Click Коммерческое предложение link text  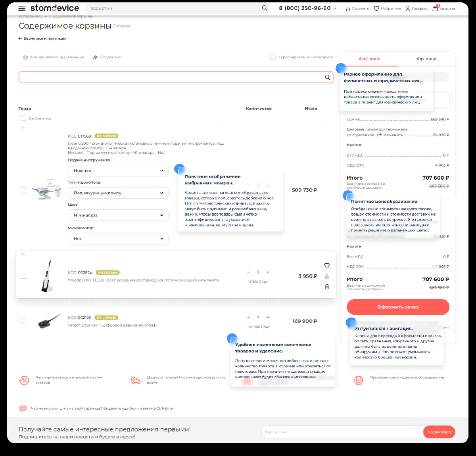point(57,57)
